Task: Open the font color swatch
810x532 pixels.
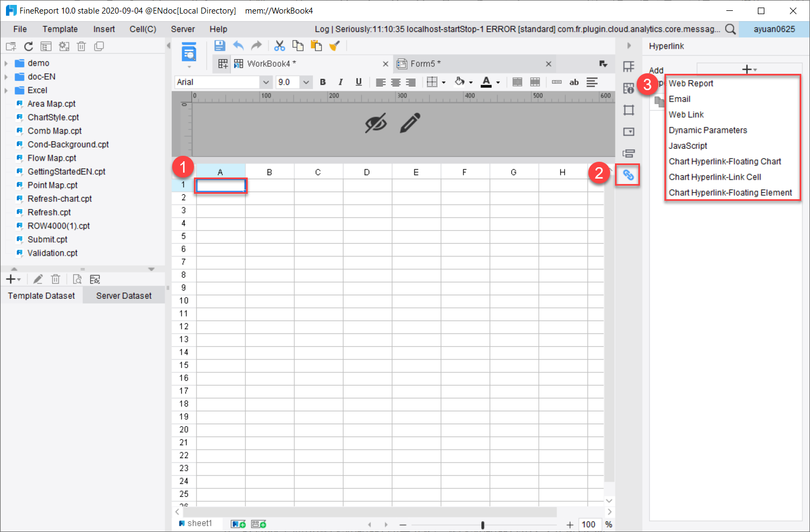Action: (x=486, y=82)
